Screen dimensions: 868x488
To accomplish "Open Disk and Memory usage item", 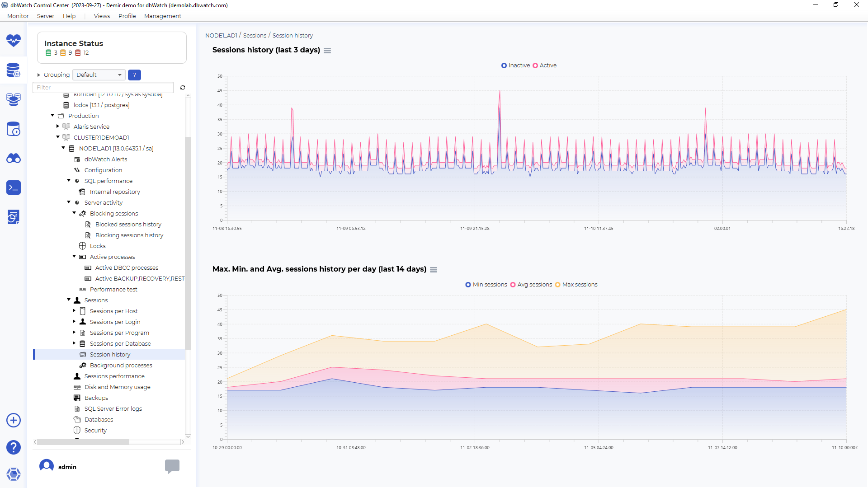I will [117, 387].
